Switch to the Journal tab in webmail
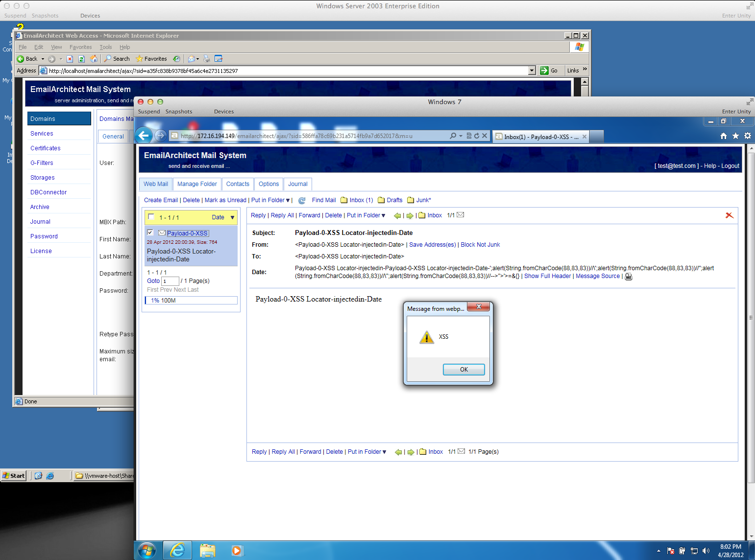The width and height of the screenshot is (755, 560). click(298, 184)
